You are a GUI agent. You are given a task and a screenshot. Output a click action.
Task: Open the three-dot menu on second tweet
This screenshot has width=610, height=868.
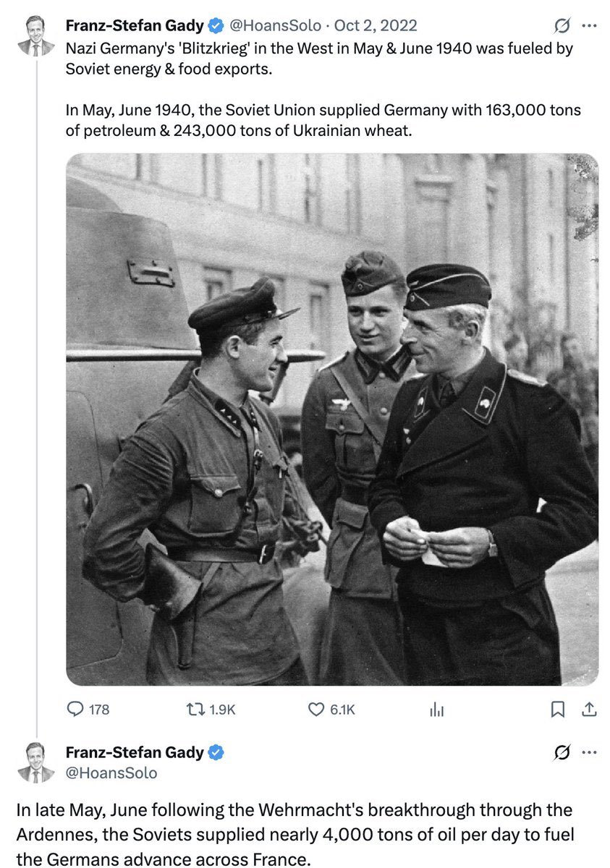click(590, 752)
